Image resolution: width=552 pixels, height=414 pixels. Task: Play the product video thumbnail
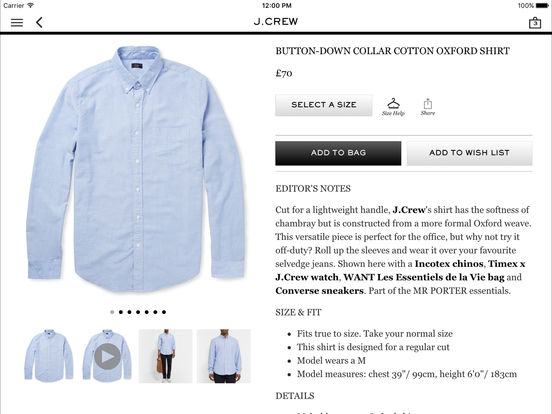point(107,356)
